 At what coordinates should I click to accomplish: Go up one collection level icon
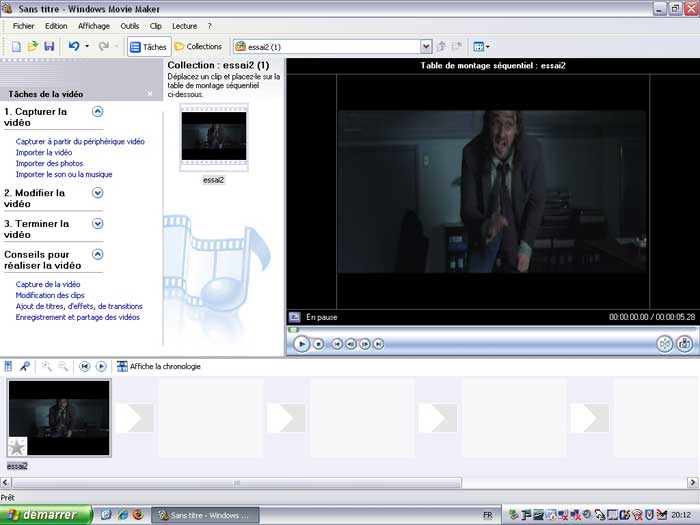(x=442, y=46)
